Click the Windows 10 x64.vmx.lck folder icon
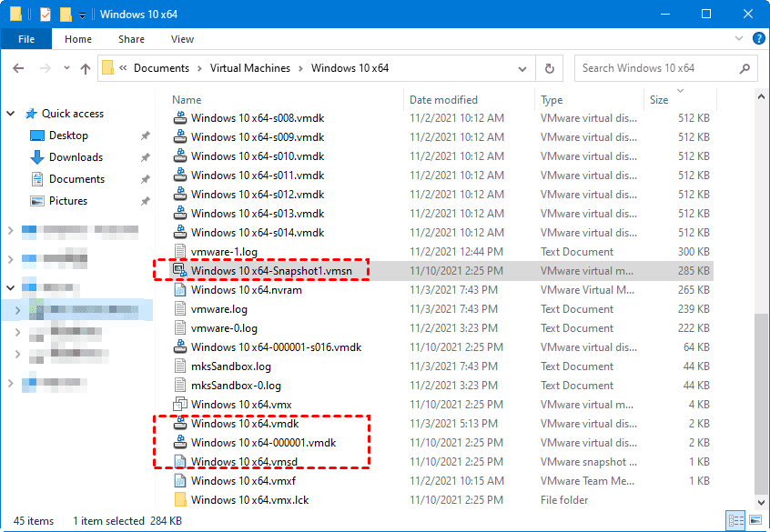The image size is (770, 532). click(x=180, y=499)
